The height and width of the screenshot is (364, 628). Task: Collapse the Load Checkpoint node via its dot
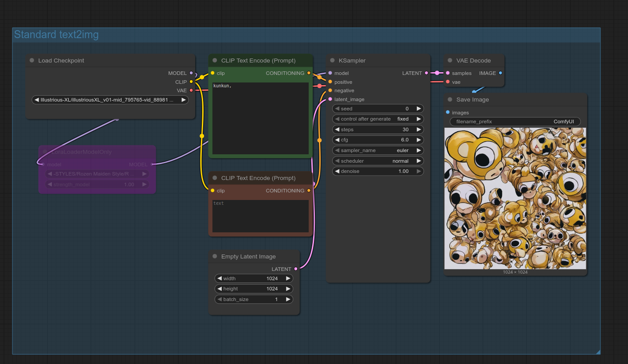[x=32, y=61]
